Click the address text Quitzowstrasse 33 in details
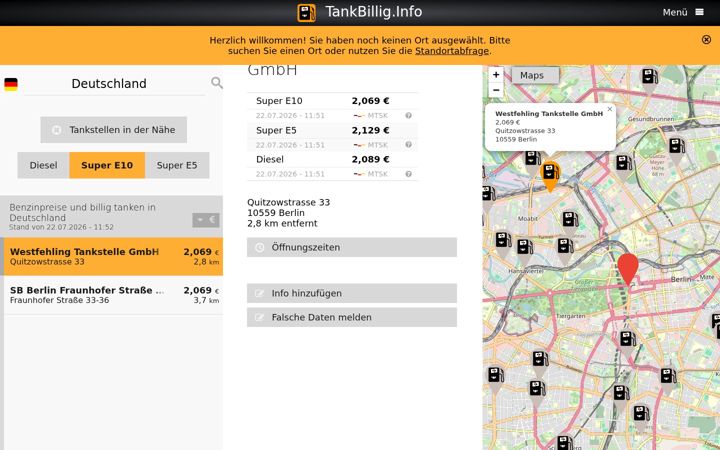This screenshot has height=450, width=720. coord(288,202)
